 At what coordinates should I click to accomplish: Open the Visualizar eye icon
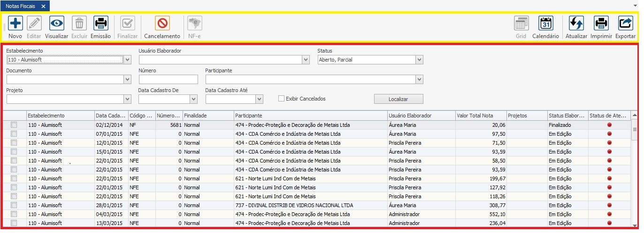coord(57,23)
